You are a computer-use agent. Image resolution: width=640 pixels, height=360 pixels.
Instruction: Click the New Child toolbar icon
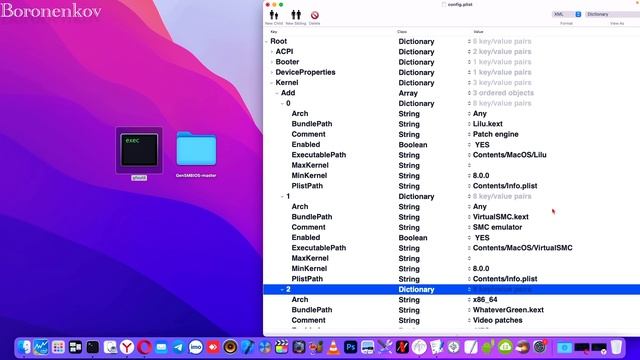coord(274,15)
